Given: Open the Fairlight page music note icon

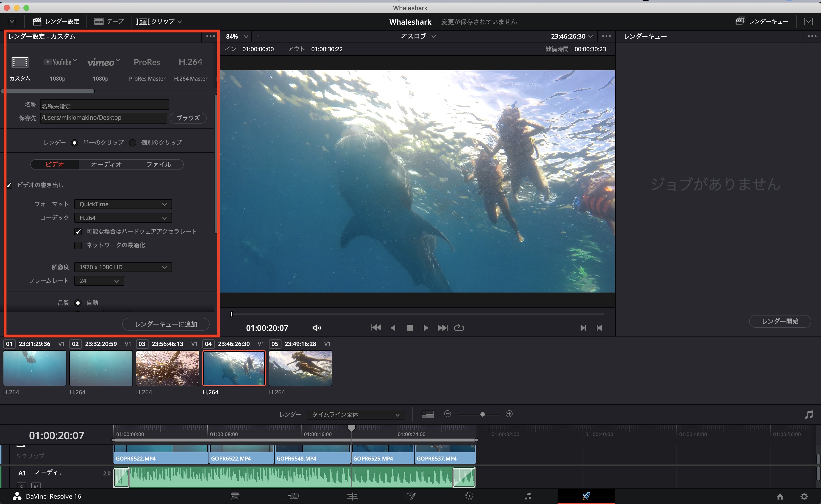Looking at the screenshot, I should pos(528,496).
